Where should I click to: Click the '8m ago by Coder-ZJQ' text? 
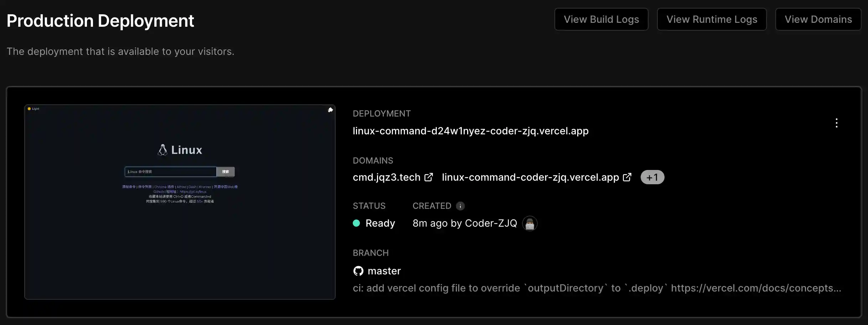[465, 223]
